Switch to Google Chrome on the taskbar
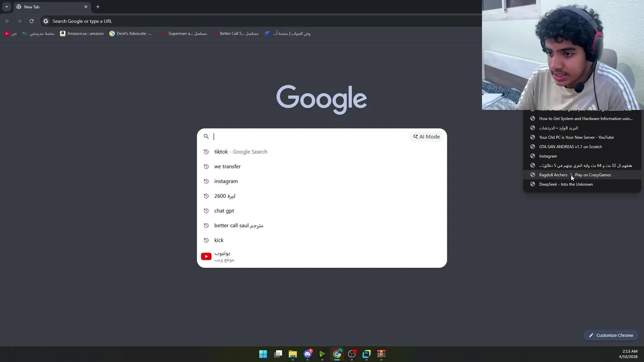The width and height of the screenshot is (644, 362). click(337, 354)
